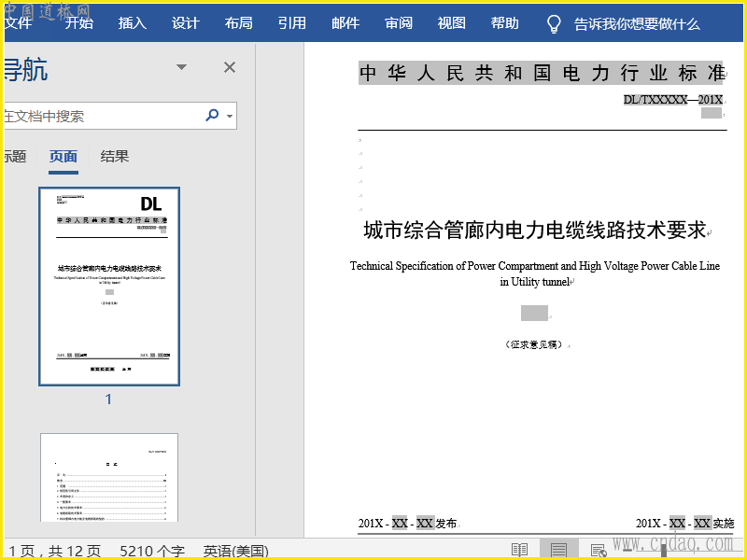Click the gray placeholder field below English title
The image size is (747, 560).
534,313
